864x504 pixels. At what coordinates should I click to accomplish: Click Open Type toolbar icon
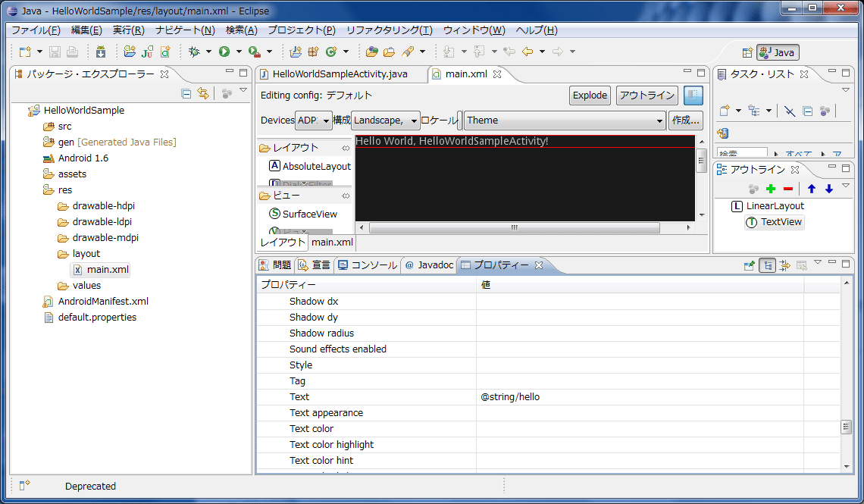pyautogui.click(x=372, y=52)
